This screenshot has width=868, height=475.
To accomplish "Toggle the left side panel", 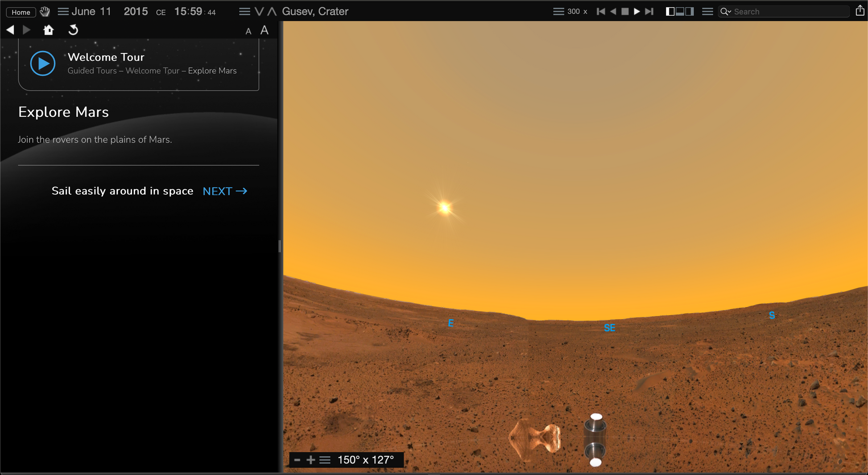I will [x=670, y=12].
